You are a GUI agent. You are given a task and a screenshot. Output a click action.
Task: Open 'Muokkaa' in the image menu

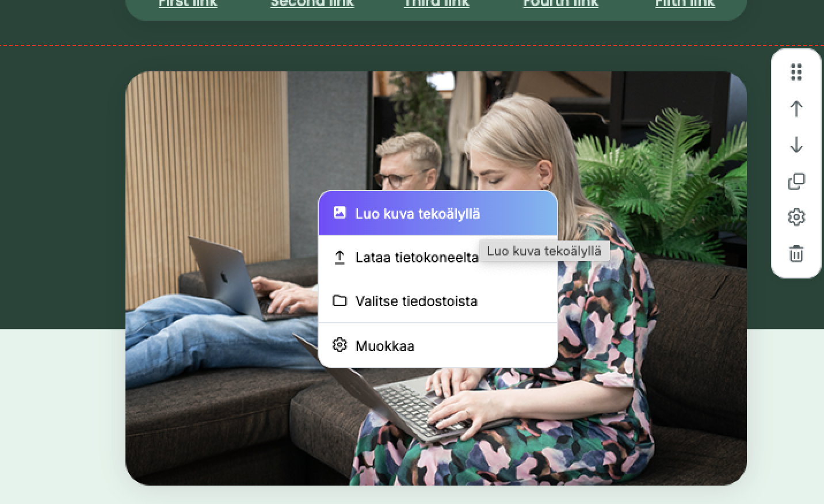pos(437,345)
